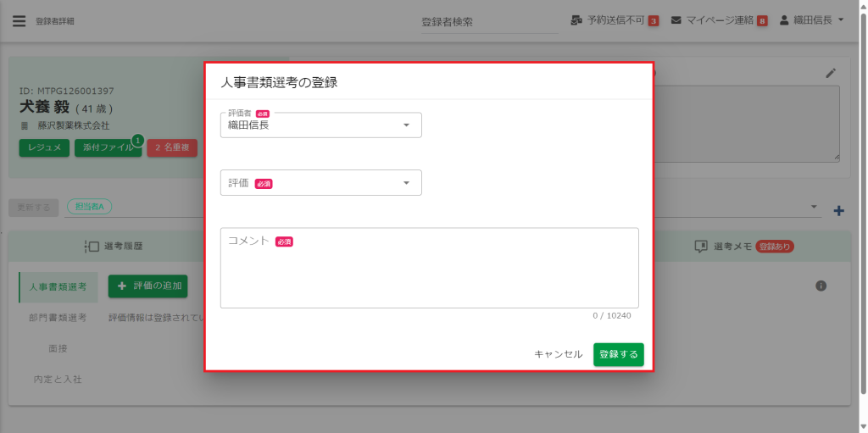Click into the コメント text area
This screenshot has width=868, height=433.
click(429, 273)
